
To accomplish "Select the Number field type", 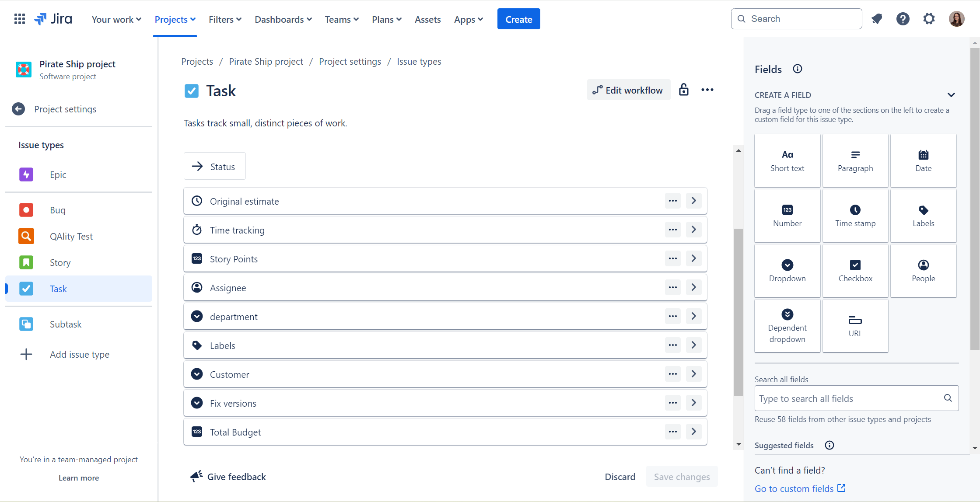I will click(787, 216).
